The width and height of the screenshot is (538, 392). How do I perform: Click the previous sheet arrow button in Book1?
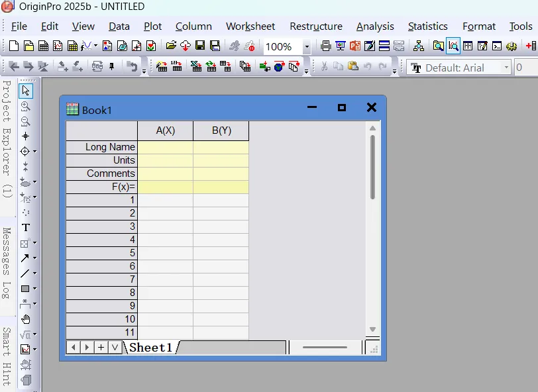tap(73, 348)
